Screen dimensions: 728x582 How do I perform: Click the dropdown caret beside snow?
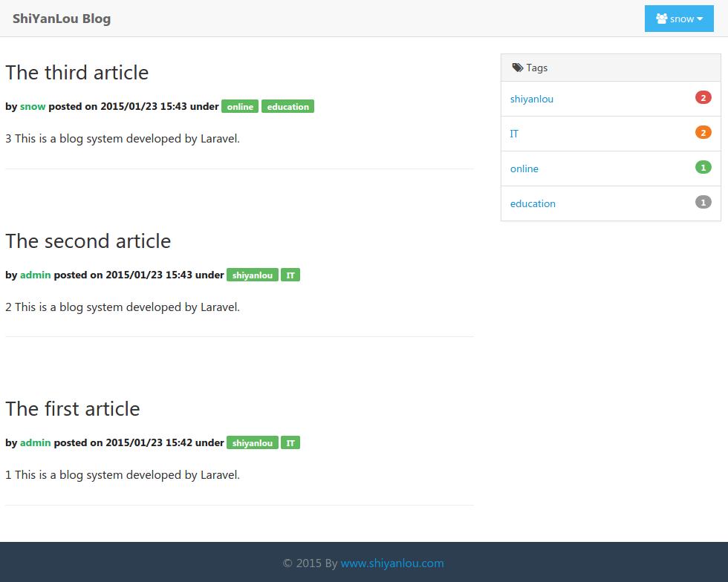pyautogui.click(x=700, y=19)
